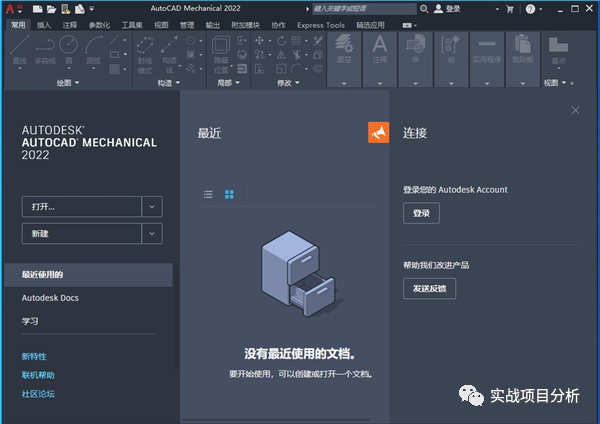Select the Trim scissors tool in Modify panel

[x=296, y=55]
